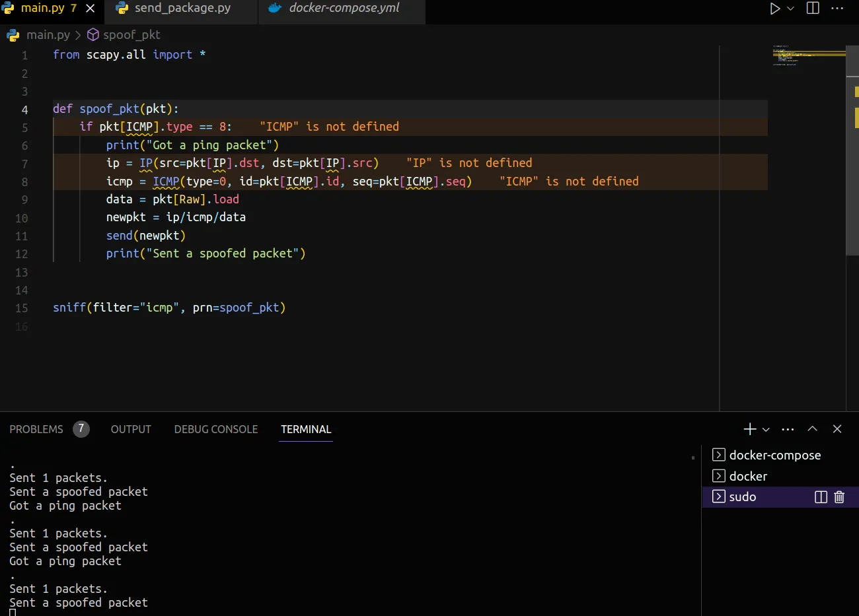859x616 pixels.
Task: Open the Debug Console tab
Action: click(215, 429)
